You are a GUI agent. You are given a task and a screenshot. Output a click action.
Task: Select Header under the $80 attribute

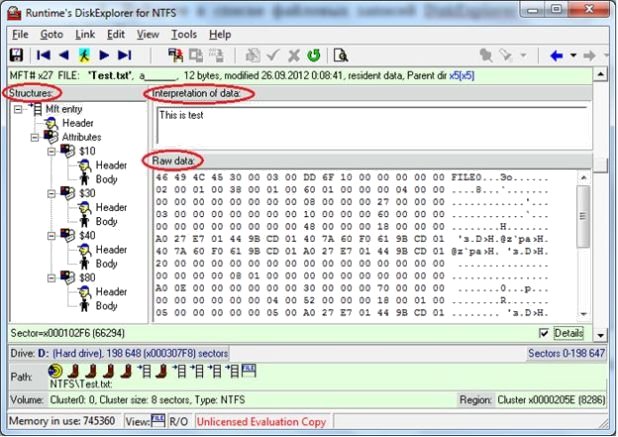click(111, 292)
